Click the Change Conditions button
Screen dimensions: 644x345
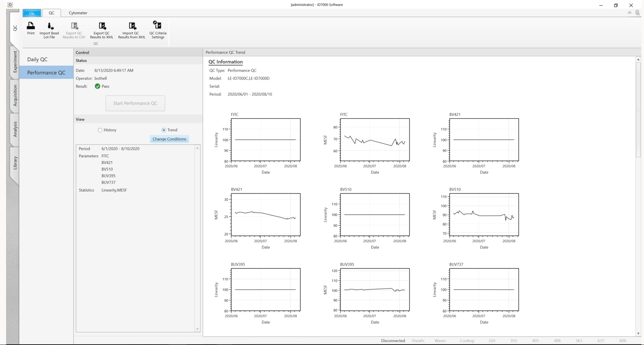click(x=169, y=139)
